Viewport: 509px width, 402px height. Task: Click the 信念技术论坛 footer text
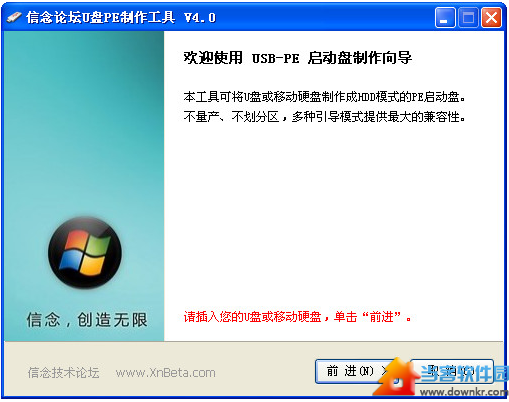pyautogui.click(x=63, y=372)
